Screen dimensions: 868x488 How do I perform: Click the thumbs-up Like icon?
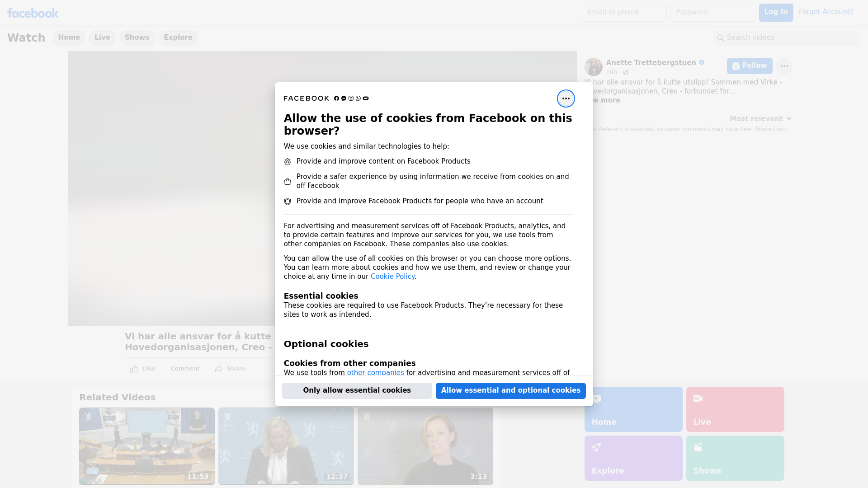(134, 369)
